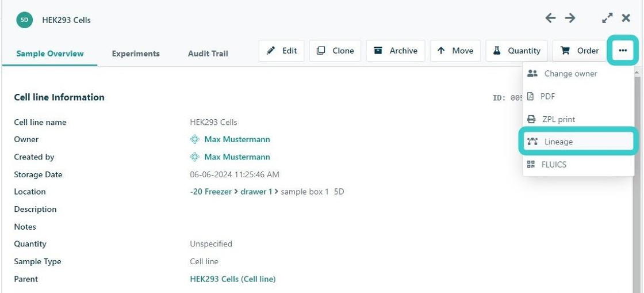The image size is (644, 293).
Task: Click the Order button
Action: (x=580, y=51)
